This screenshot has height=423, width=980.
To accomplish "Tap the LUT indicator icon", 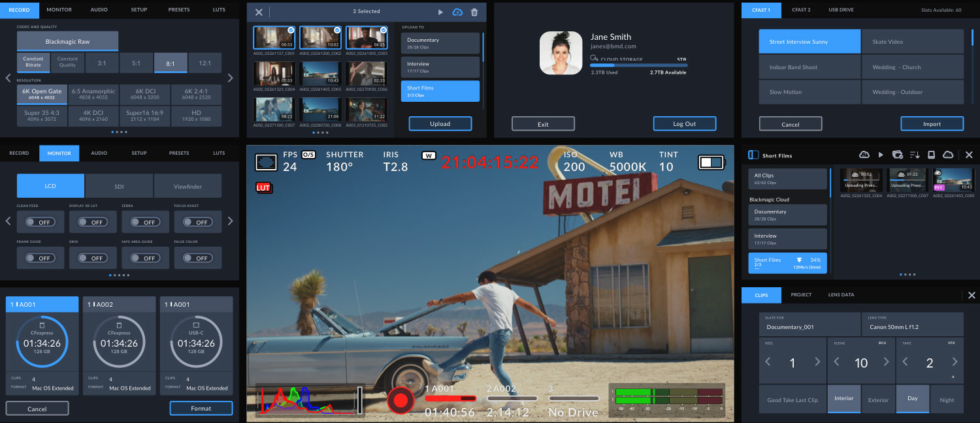I will [263, 188].
